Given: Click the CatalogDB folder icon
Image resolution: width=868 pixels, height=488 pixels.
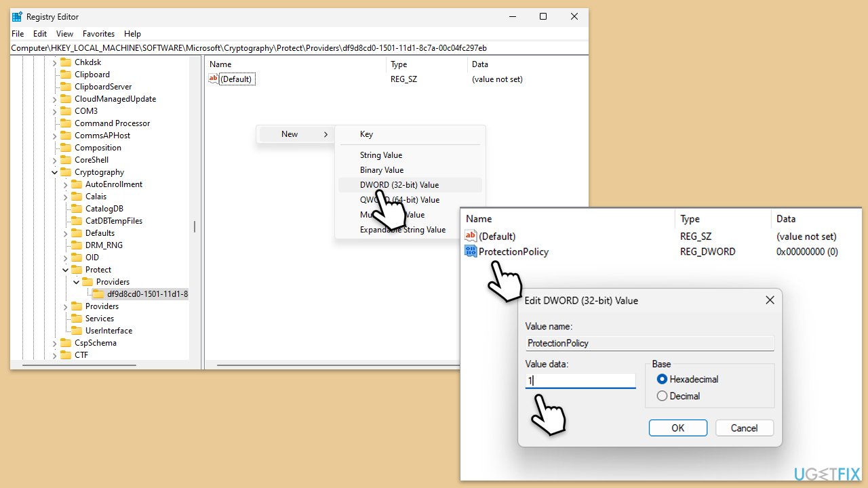Looking at the screenshot, I should (77, 209).
